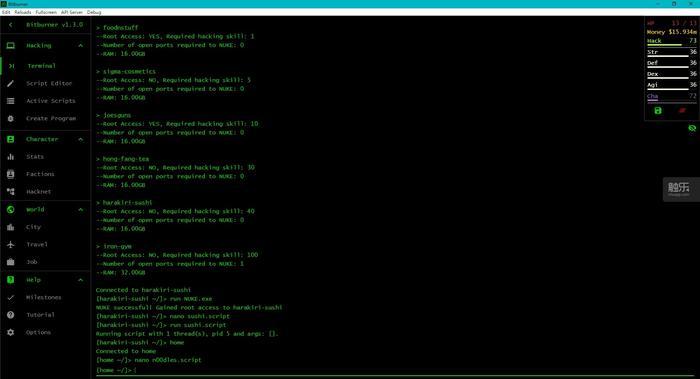Collapse the sidebar with back arrow
The width and height of the screenshot is (700, 379).
(11, 25)
